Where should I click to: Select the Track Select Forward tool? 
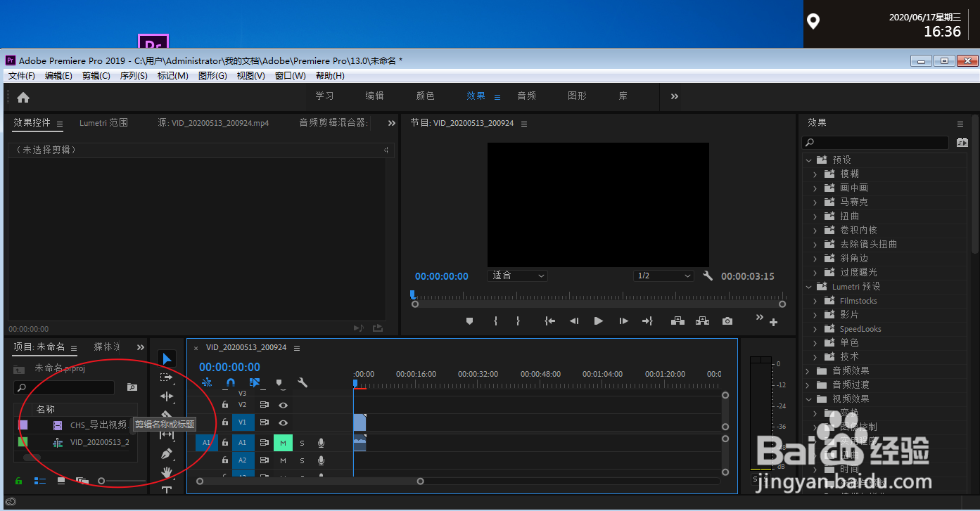click(x=167, y=377)
